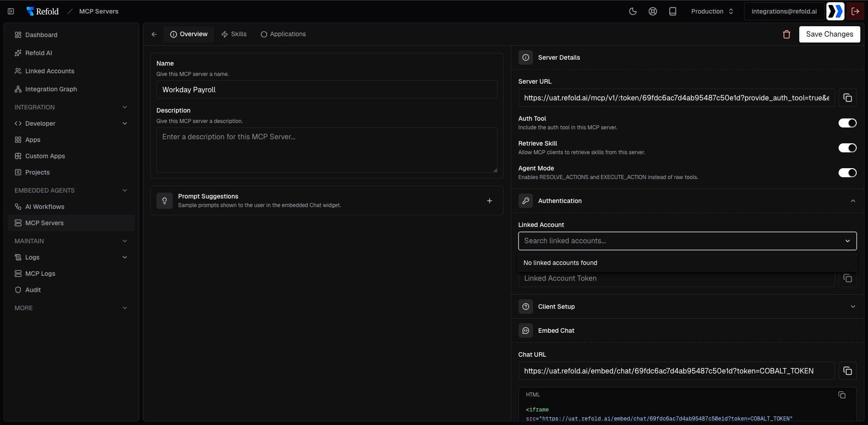Viewport: 868px width, 425px height.
Task: Expand the Developer submenu
Action: (x=125, y=123)
